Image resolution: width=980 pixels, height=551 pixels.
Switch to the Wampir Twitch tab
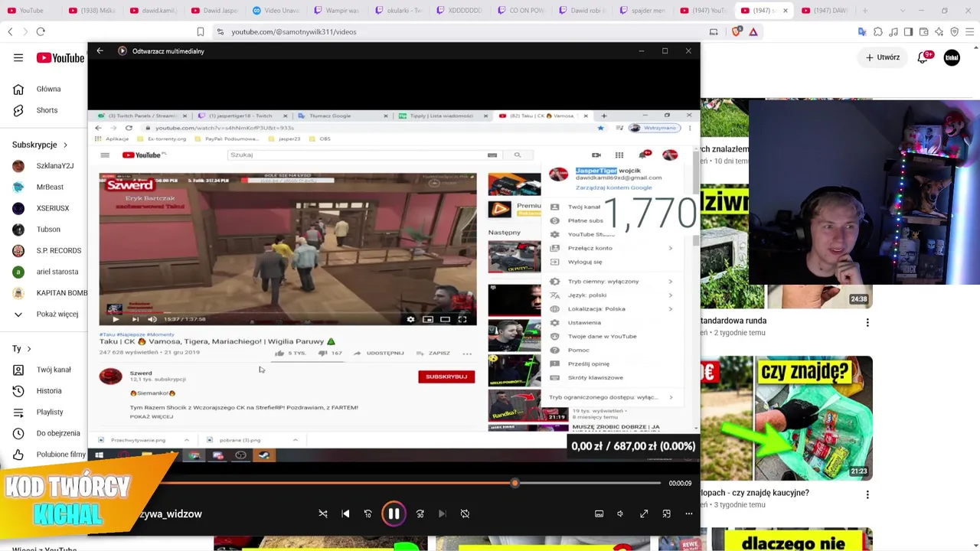[338, 11]
